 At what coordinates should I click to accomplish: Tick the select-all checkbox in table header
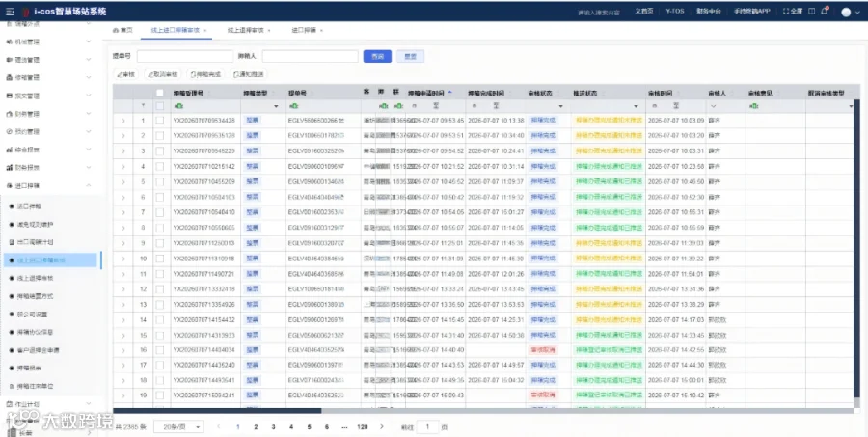pyautogui.click(x=160, y=93)
